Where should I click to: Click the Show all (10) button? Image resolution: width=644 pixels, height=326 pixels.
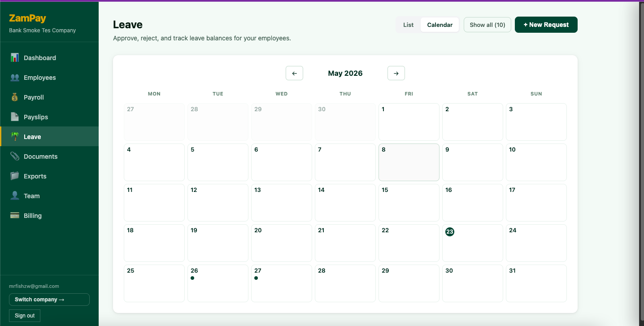point(487,25)
